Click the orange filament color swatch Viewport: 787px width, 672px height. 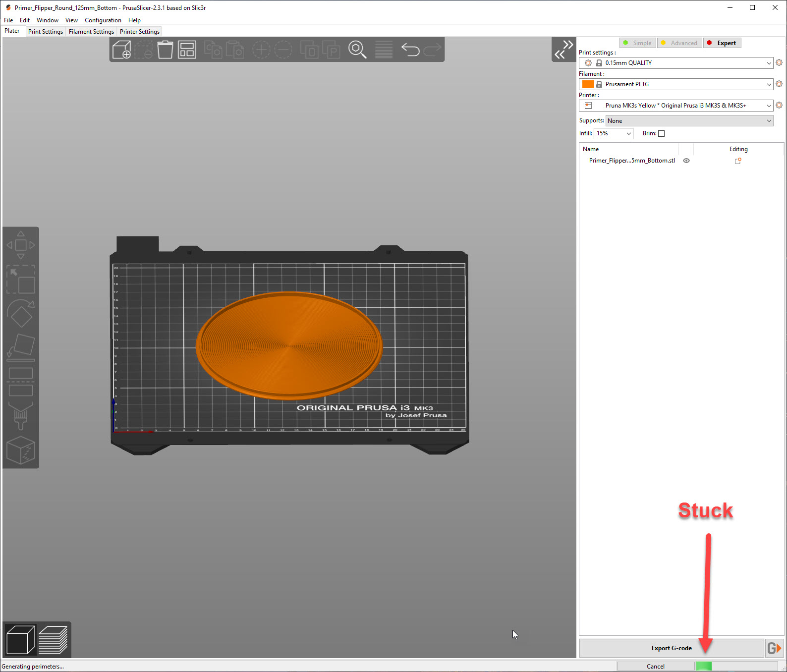click(x=588, y=84)
